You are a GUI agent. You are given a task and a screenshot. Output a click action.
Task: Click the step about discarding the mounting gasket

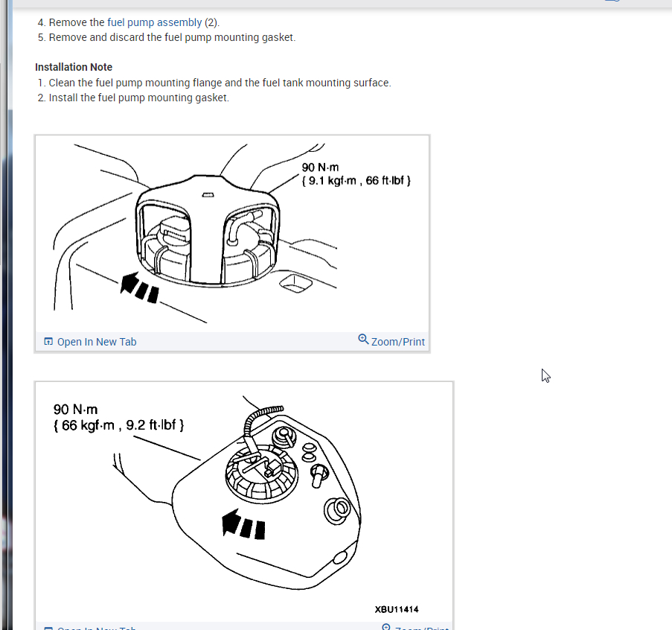pos(173,37)
